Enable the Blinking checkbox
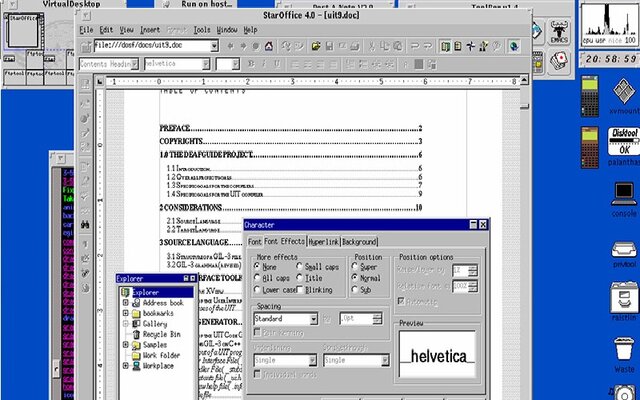 300,289
